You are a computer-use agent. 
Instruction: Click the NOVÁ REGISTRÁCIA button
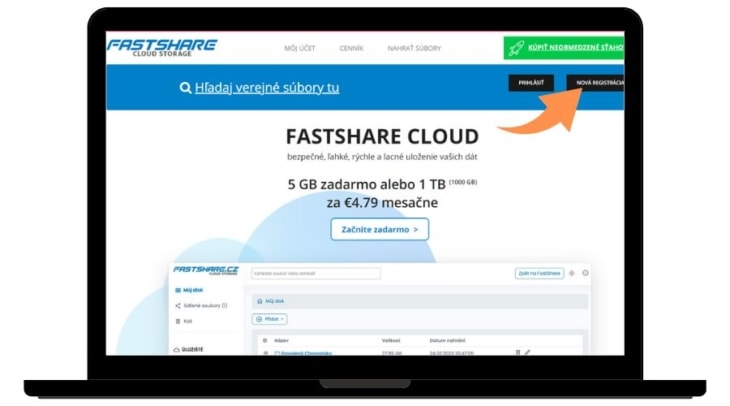point(596,83)
